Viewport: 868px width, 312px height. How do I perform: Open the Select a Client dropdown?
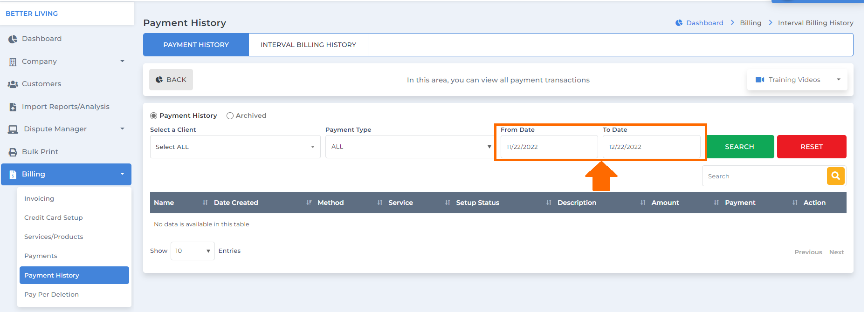coord(235,147)
